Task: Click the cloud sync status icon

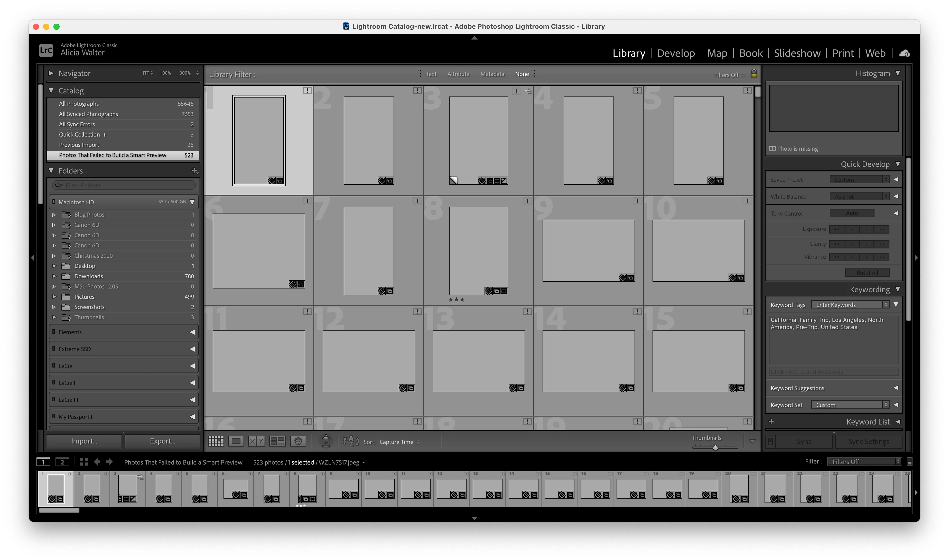Action: (905, 53)
